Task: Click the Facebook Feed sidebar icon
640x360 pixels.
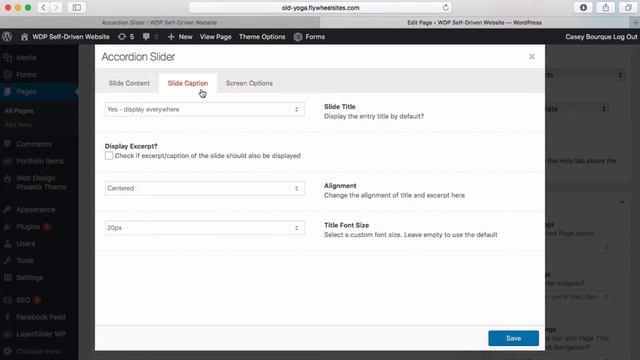Action: [7, 317]
